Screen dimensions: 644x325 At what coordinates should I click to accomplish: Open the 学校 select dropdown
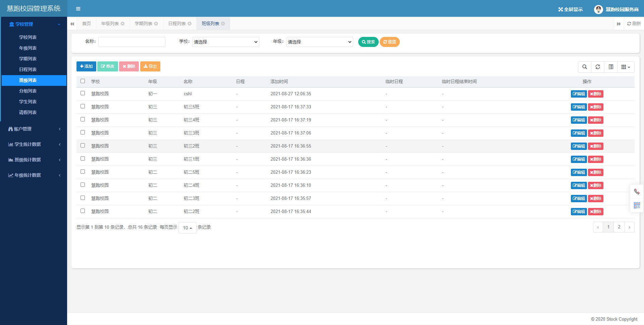(226, 42)
